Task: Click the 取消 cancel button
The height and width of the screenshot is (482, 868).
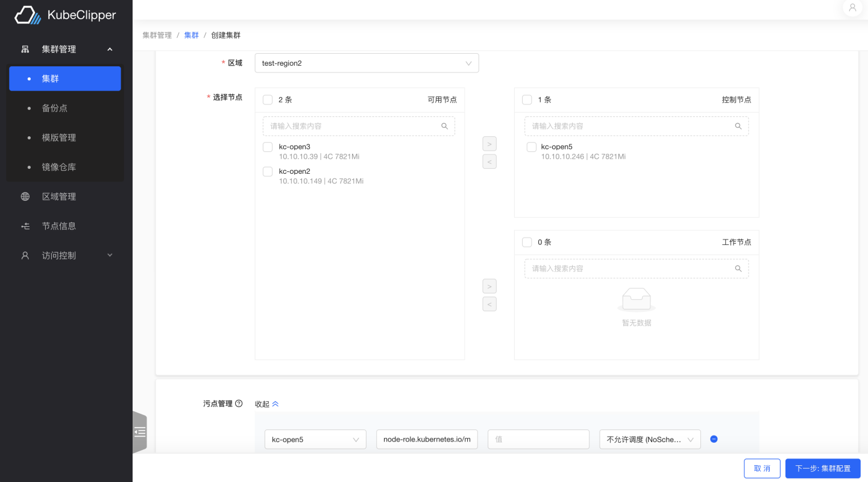Action: 763,468
